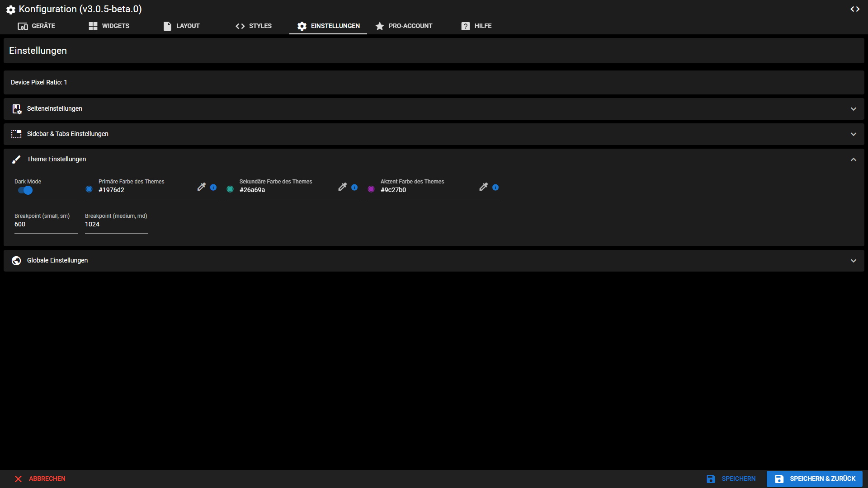Click the Layout page icon
The image size is (868, 488).
point(167,26)
